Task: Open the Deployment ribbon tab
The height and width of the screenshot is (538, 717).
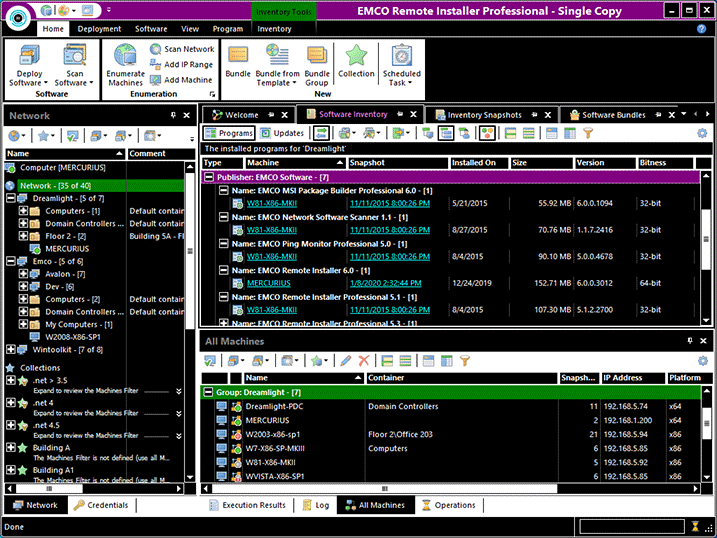Action: click(x=99, y=29)
